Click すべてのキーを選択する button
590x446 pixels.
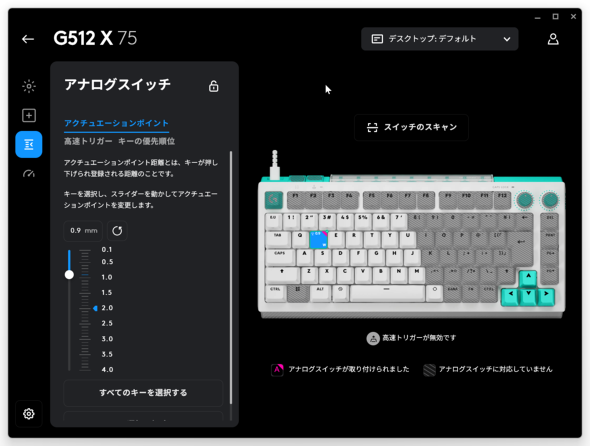click(143, 393)
